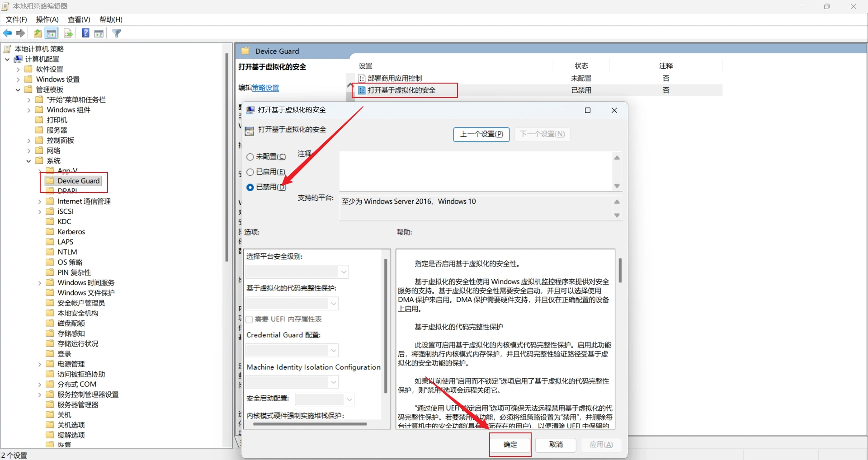The image size is (868, 460).
Task: Open the 操作(A) menu
Action: click(x=47, y=19)
